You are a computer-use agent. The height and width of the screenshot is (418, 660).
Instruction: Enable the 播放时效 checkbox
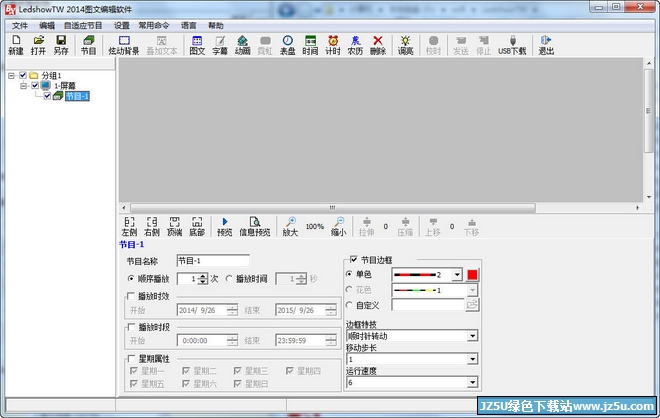pos(131,296)
